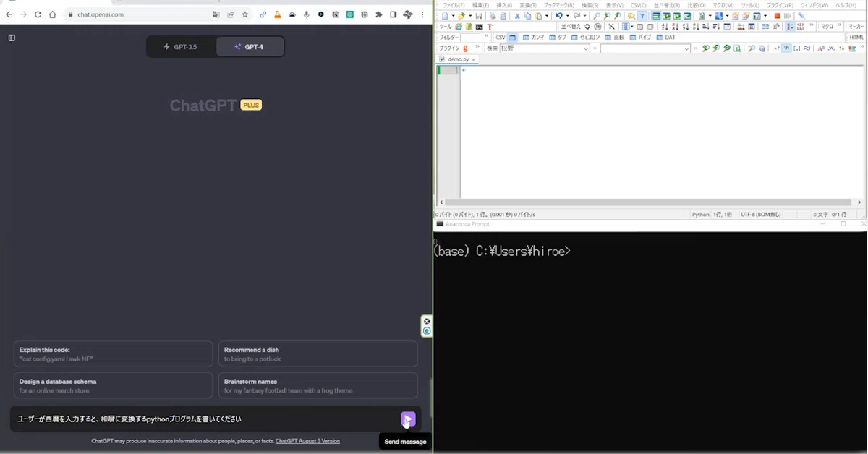868x454 pixels.
Task: Click the new file icon in editor toolbar
Action: tap(444, 16)
